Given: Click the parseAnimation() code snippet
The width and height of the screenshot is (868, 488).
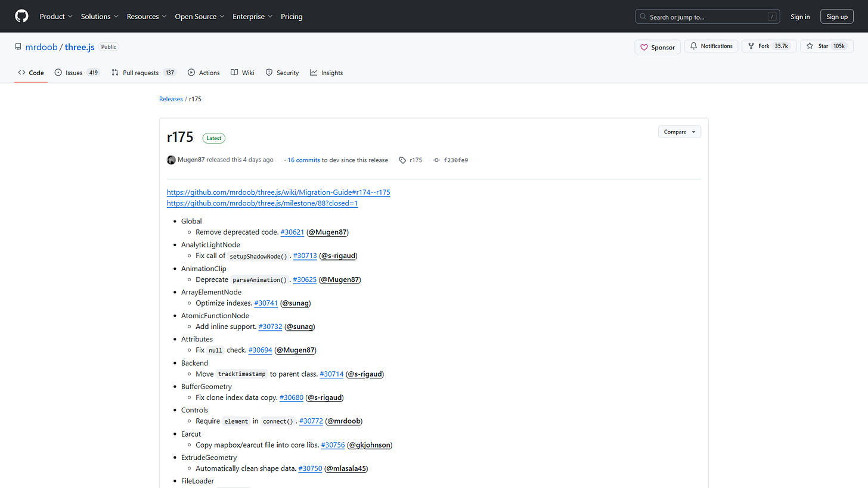Looking at the screenshot, I should tap(260, 279).
